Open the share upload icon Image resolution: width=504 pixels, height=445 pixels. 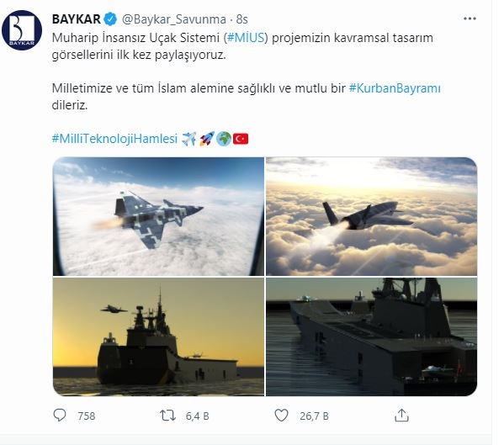[x=401, y=416]
